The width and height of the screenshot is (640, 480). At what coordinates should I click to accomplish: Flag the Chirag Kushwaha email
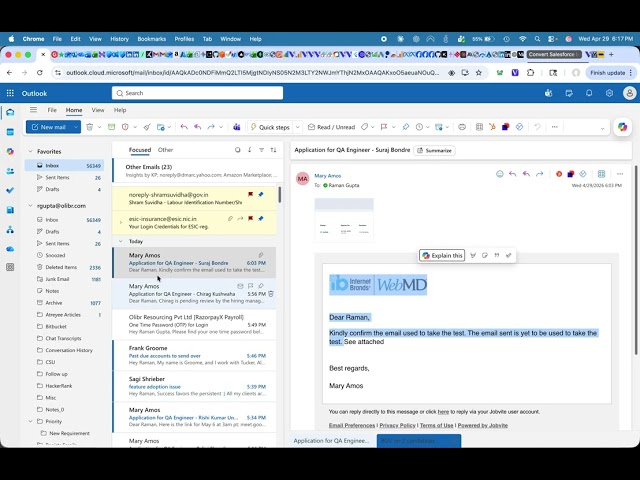click(x=250, y=286)
